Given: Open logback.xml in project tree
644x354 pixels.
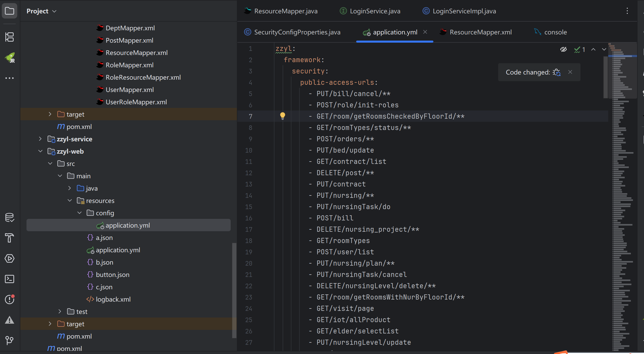Looking at the screenshot, I should 113,299.
